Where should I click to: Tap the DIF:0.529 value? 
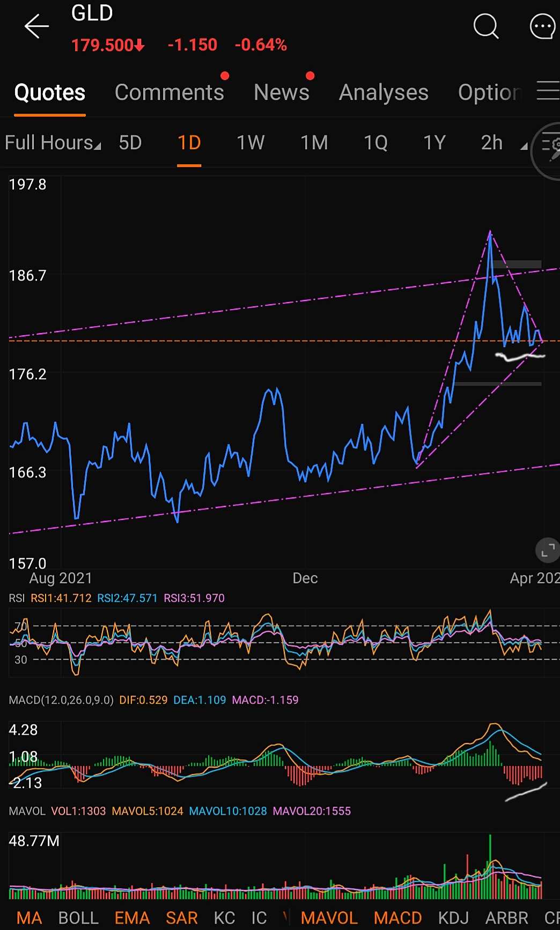(x=143, y=700)
